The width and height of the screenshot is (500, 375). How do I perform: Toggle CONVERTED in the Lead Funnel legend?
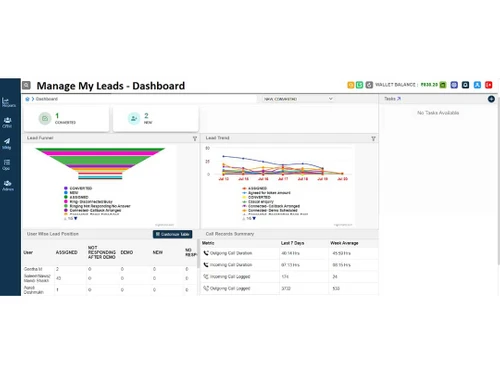pos(78,188)
